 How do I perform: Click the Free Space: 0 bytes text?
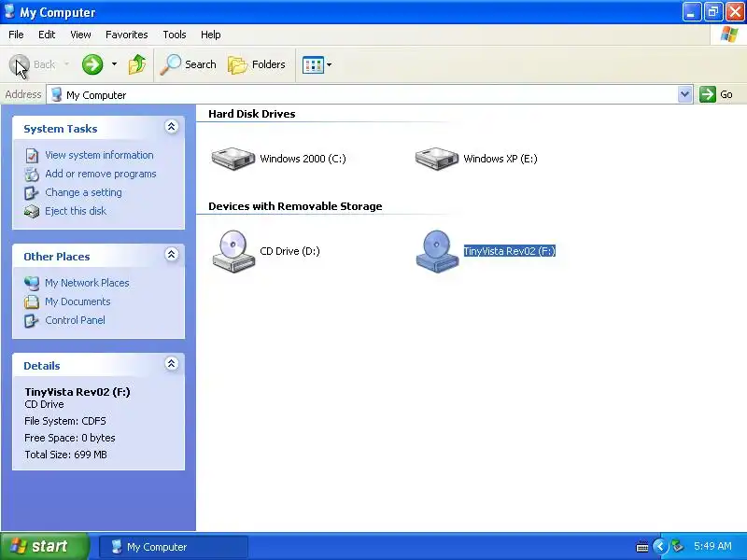point(70,438)
